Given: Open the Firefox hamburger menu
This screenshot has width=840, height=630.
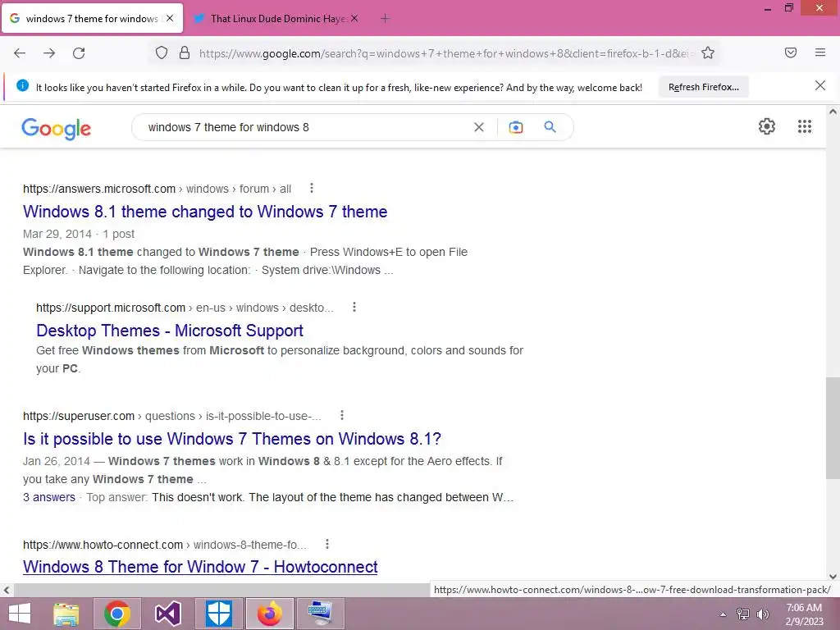Looking at the screenshot, I should coord(820,52).
